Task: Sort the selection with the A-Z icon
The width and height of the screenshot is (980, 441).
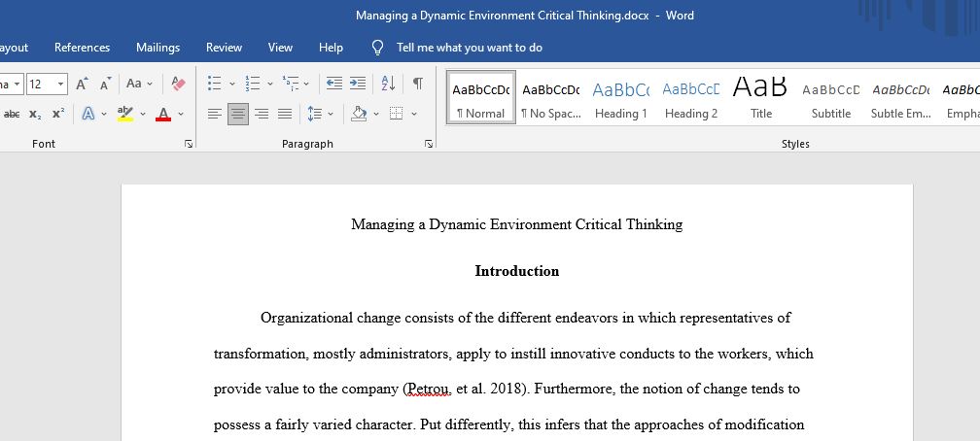Action: (x=388, y=84)
